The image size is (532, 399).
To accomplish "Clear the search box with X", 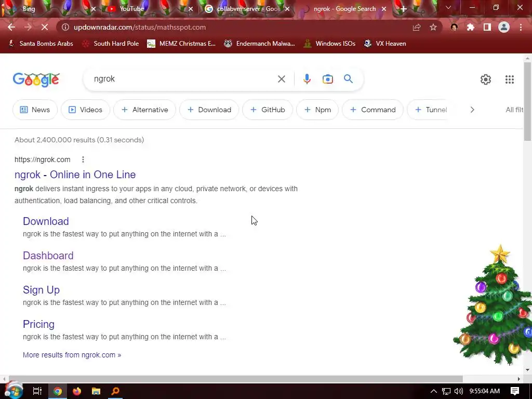I will tap(281, 79).
